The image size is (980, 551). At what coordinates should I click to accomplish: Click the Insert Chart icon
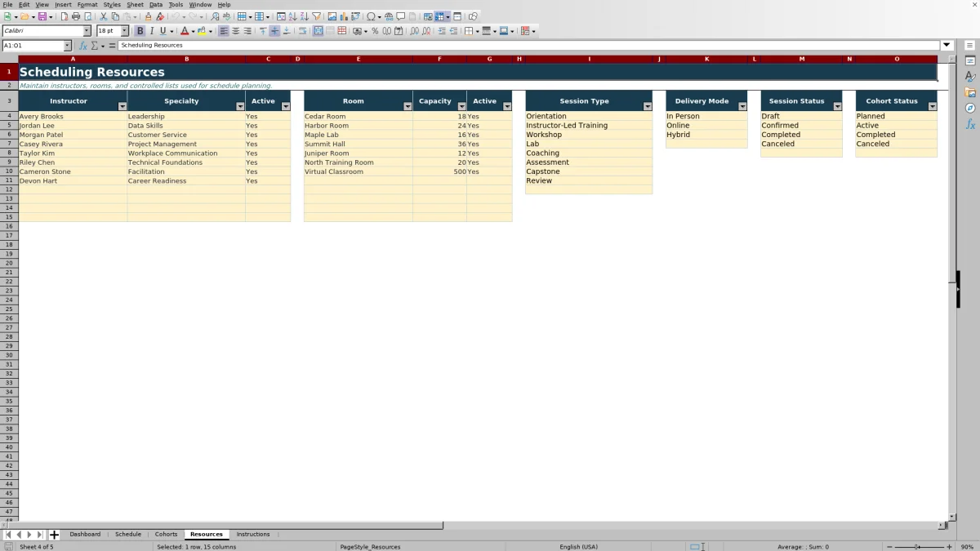click(x=344, y=16)
